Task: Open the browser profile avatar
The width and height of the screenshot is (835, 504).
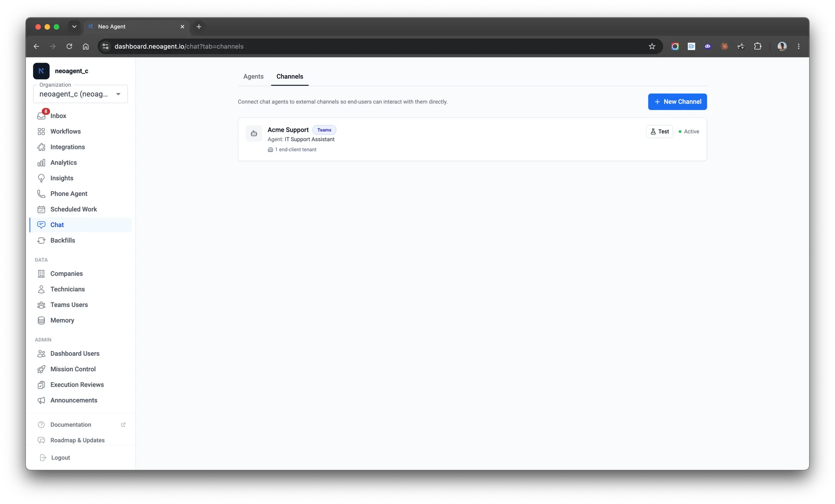Action: click(x=782, y=46)
